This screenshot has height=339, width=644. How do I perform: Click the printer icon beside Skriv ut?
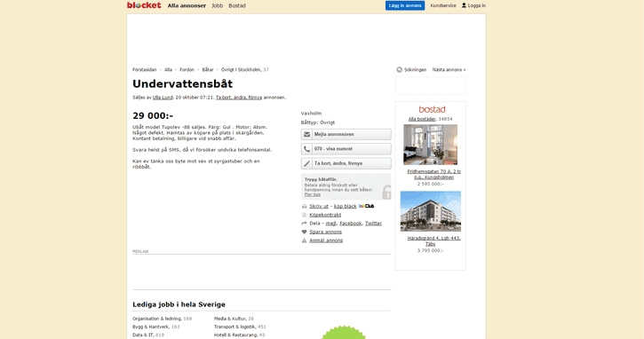(304, 207)
